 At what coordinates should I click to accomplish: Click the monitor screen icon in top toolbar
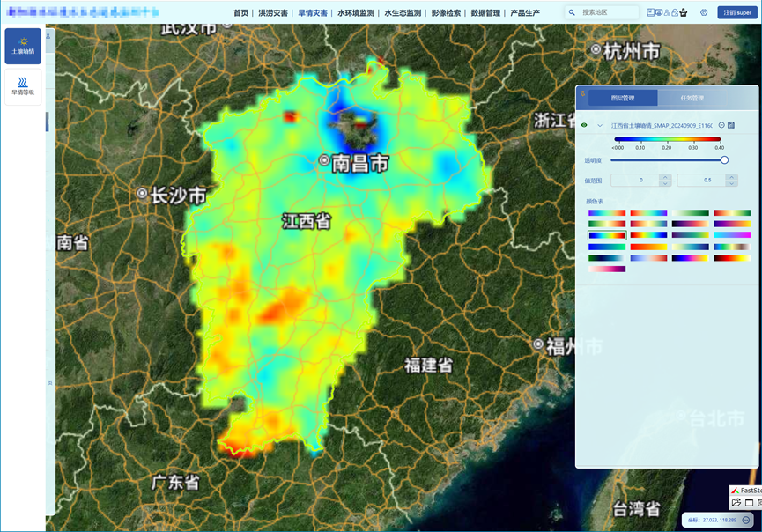point(658,12)
